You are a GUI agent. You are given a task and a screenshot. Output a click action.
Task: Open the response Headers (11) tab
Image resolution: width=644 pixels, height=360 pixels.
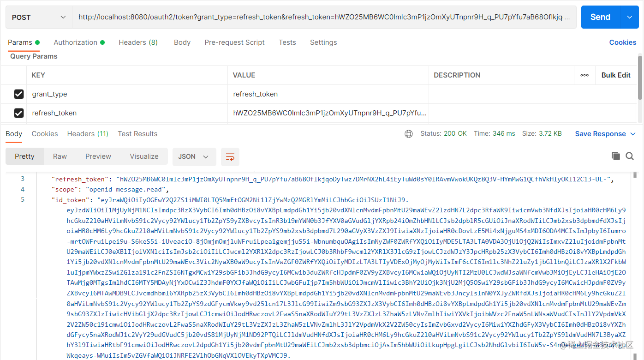point(88,134)
